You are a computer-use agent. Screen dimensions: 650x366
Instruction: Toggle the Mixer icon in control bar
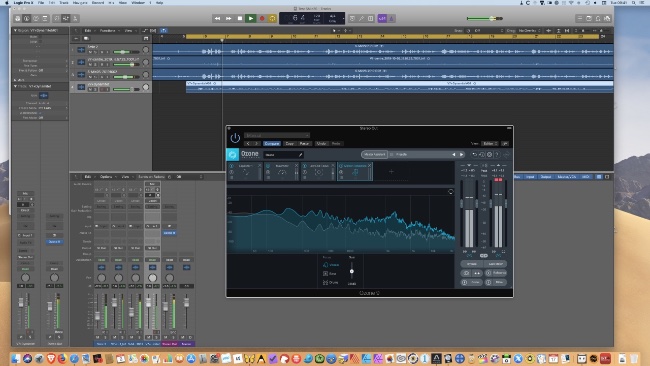66,18
